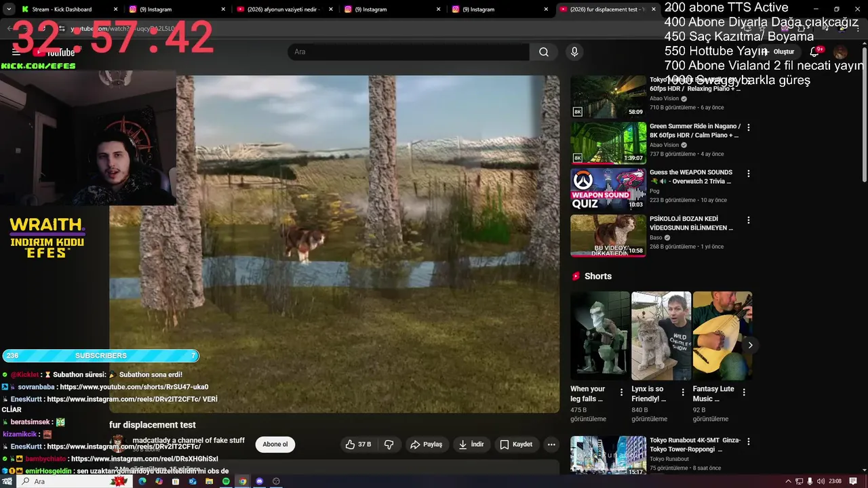This screenshot has width=868, height=488.
Task: Open the Fantasy Lute Music short thumbnail
Action: tap(722, 335)
